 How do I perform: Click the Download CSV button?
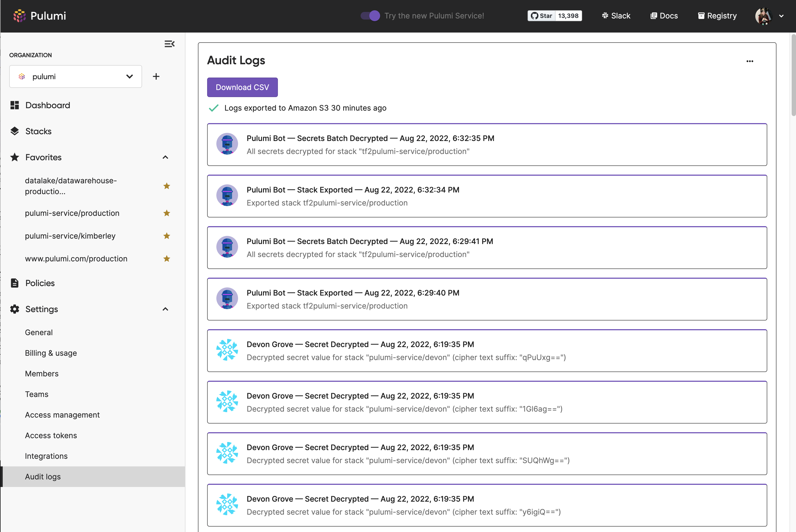[x=242, y=87]
